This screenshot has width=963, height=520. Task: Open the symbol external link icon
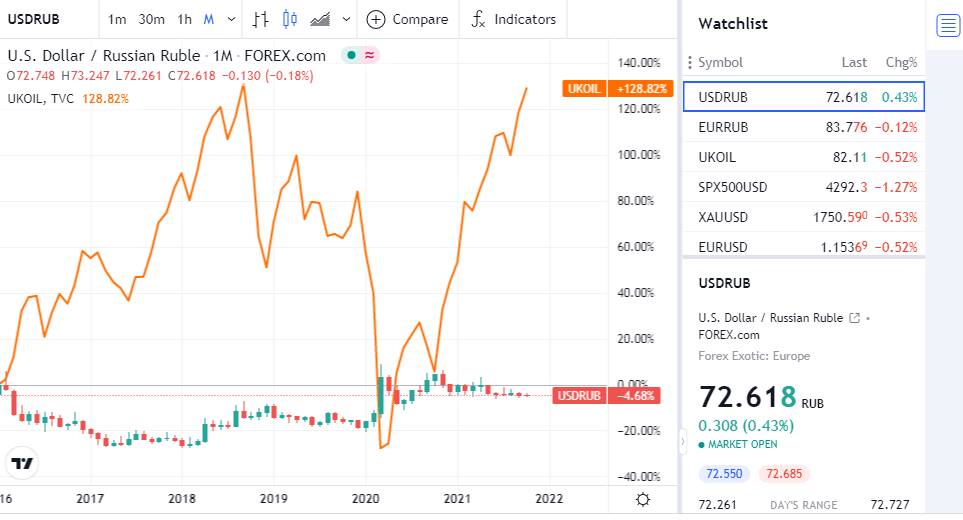[854, 318]
